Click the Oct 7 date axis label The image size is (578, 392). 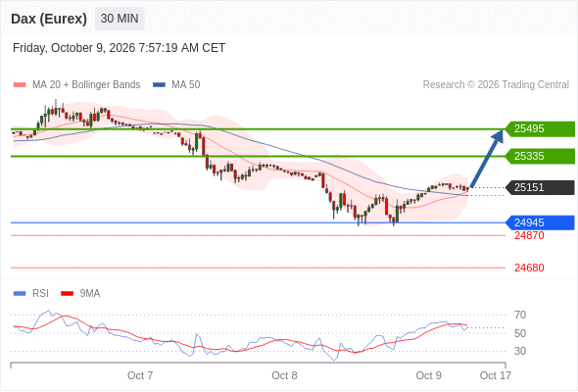140,375
